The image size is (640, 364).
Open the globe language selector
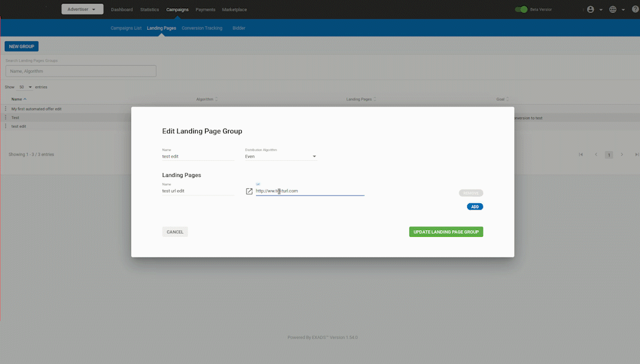pos(612,10)
